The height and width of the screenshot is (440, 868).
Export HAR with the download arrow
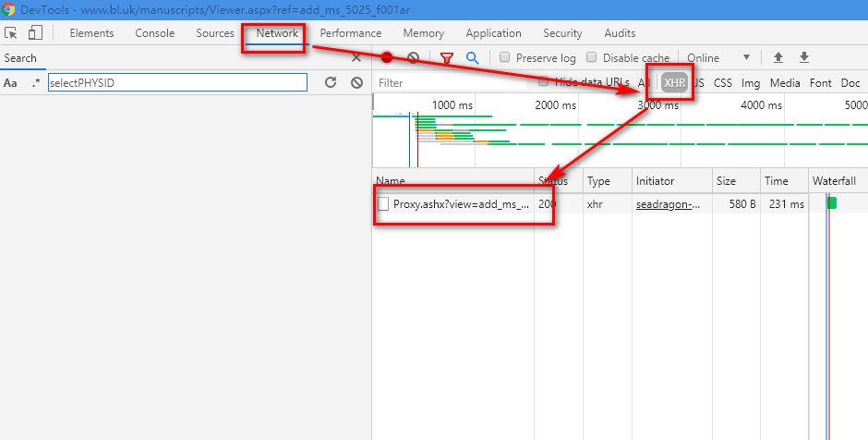(804, 57)
